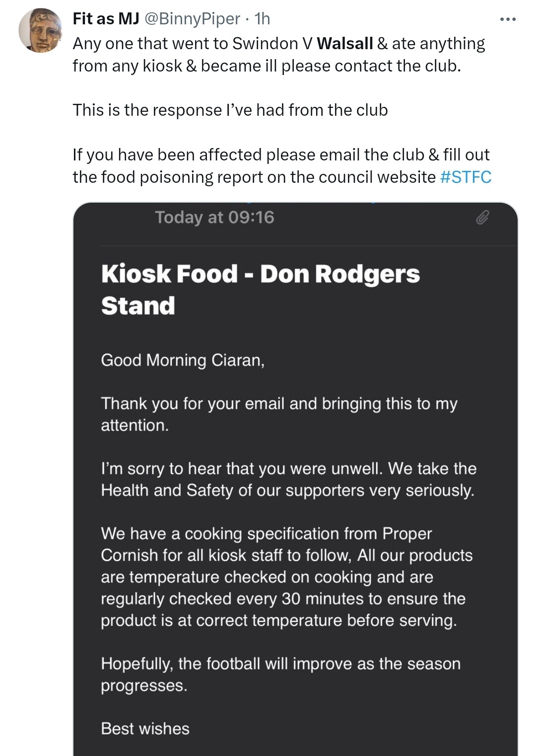Open the #STFC hashtag
536x756 pixels.
click(x=466, y=177)
